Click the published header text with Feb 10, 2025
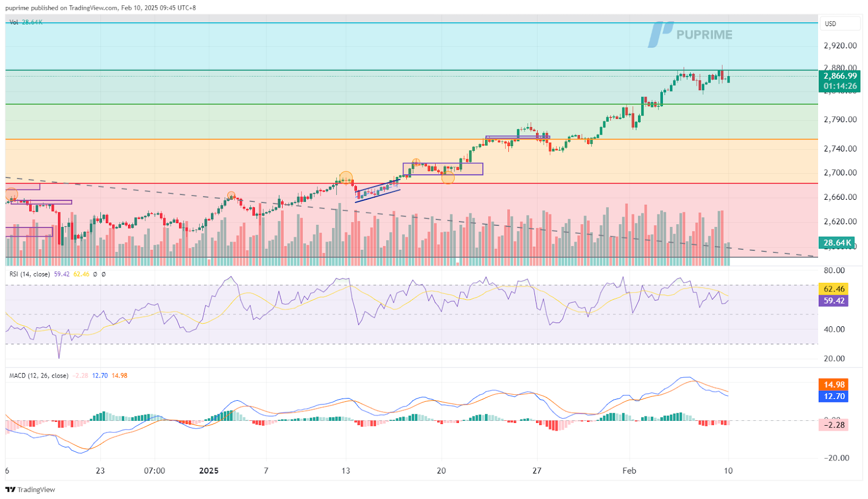Image resolution: width=868 pixels, height=499 pixels. click(x=101, y=8)
